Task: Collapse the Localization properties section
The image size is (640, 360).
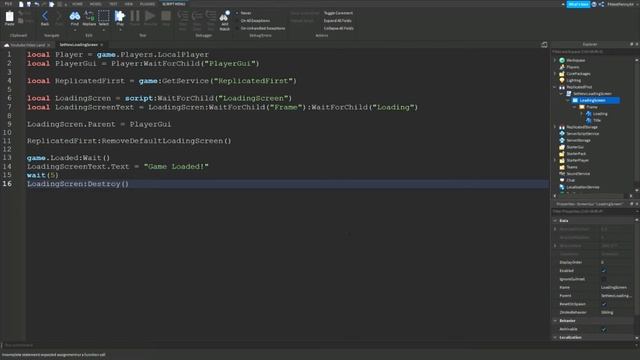Action: 555,338
